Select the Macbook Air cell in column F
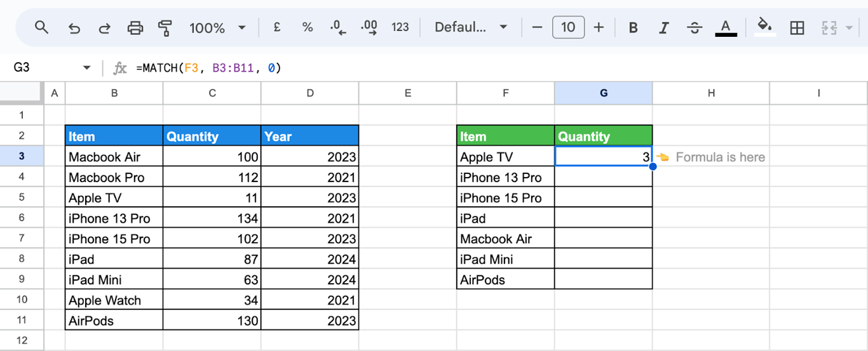The image size is (868, 351). (x=506, y=239)
